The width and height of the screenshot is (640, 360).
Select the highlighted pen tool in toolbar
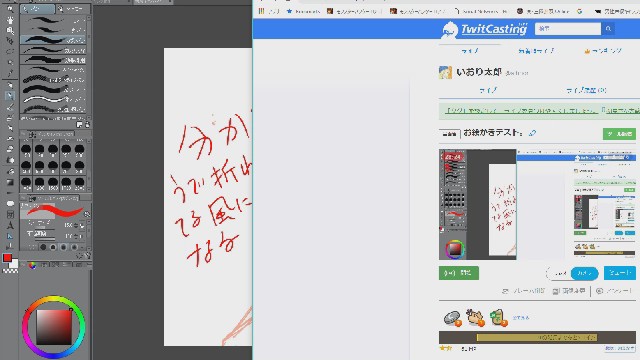10,96
